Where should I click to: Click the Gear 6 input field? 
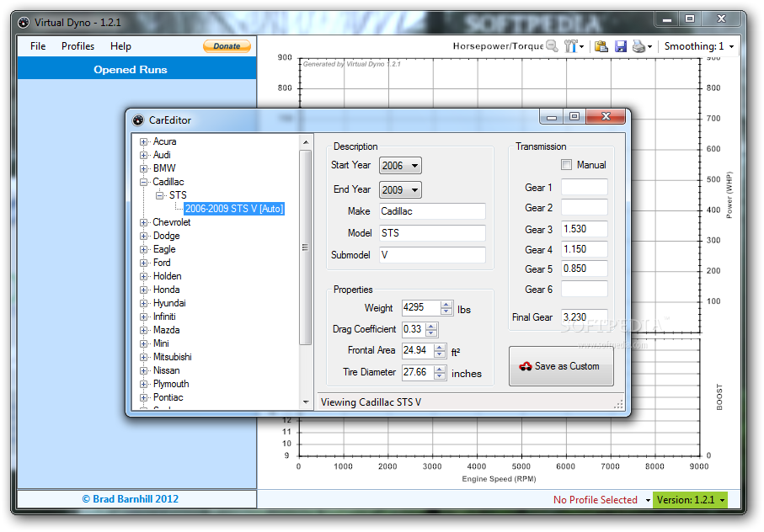pyautogui.click(x=585, y=289)
